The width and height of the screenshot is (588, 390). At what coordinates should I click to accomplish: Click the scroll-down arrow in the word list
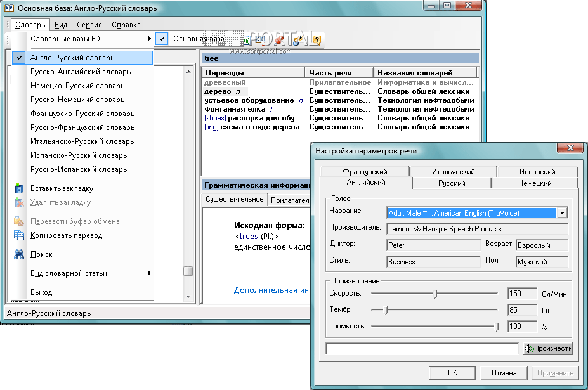pos(188,296)
